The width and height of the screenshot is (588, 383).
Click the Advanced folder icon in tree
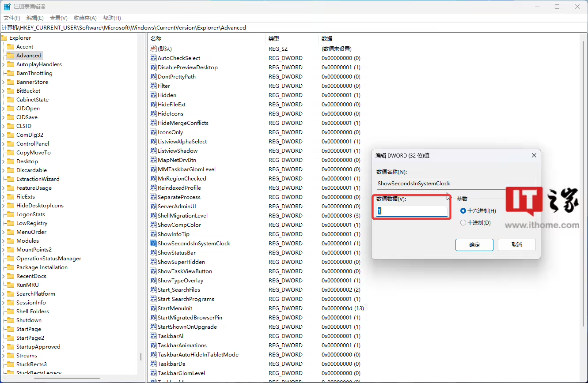pyautogui.click(x=11, y=56)
